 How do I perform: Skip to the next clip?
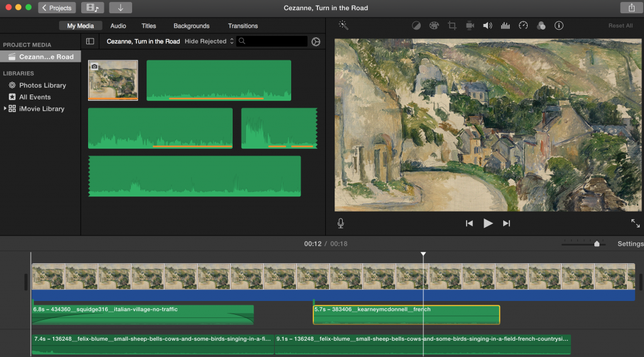point(506,224)
